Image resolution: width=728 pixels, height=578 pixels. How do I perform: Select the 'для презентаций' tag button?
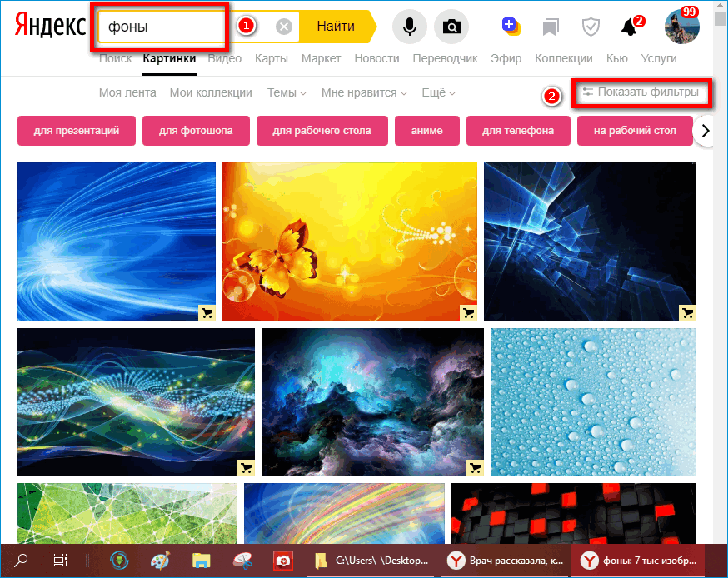click(x=77, y=131)
